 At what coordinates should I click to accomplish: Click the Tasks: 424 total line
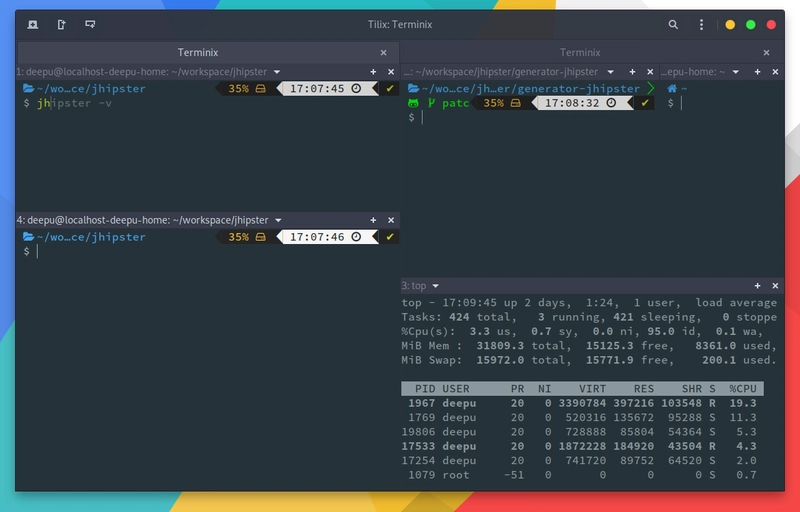click(x=589, y=317)
